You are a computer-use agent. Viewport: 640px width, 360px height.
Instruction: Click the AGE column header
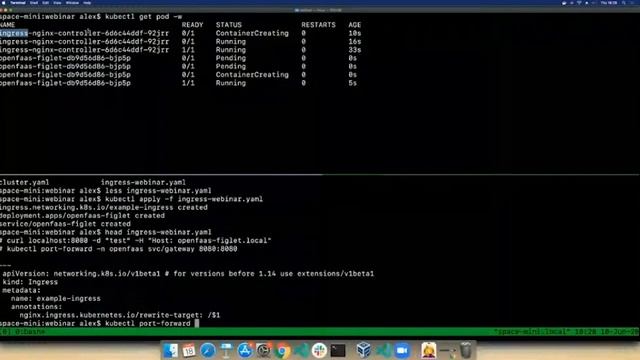[355, 25]
